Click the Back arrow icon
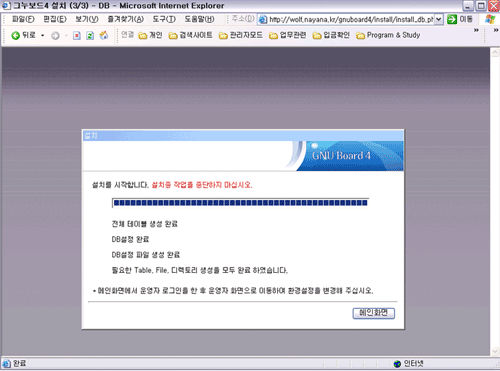500x371 pixels. pyautogui.click(x=15, y=35)
